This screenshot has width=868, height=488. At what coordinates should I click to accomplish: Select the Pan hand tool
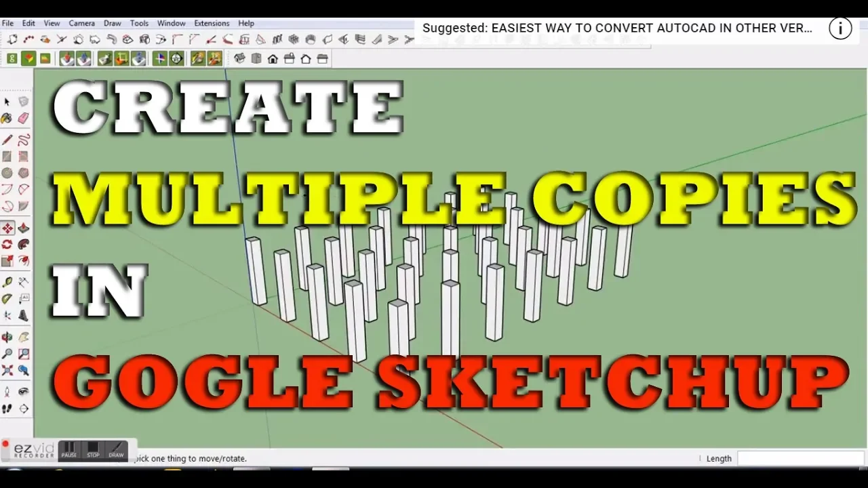coord(24,337)
